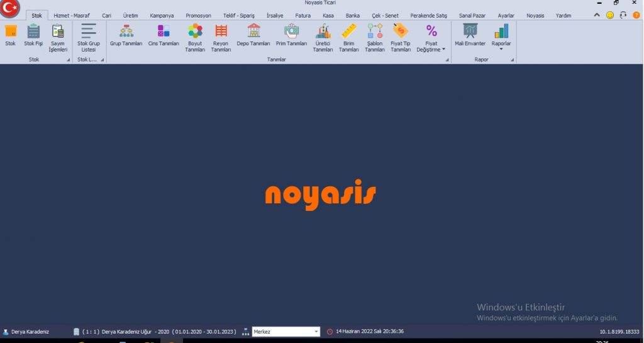Open the Sanal Pazar tab

(472, 16)
